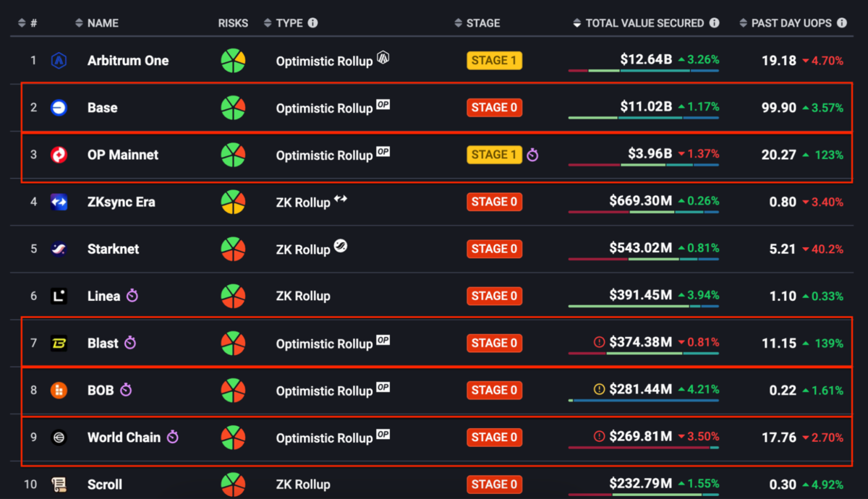Viewport: 868px width, 499px height.
Task: Open the risk pie chart for Arbitrum One
Action: click(233, 61)
